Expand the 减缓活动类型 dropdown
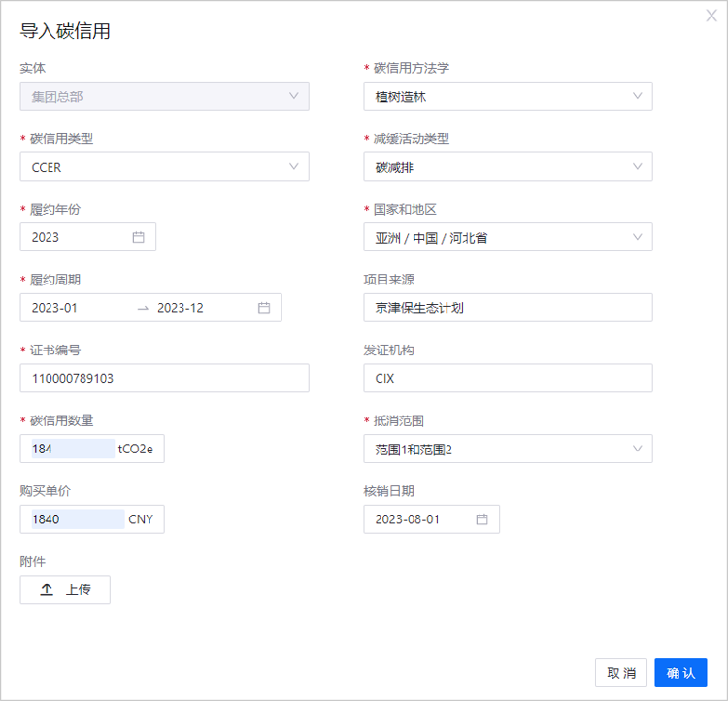The image size is (728, 701). tap(508, 166)
